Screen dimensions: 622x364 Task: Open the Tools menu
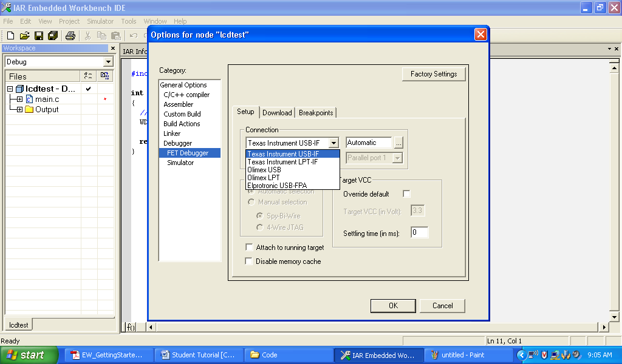click(x=129, y=21)
